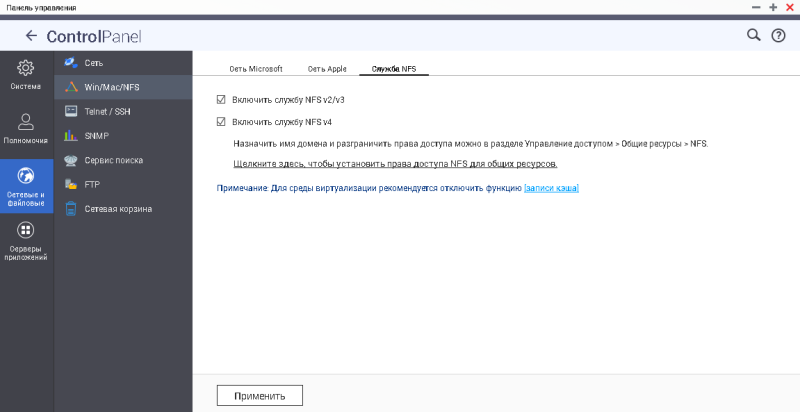Open the Серверы приложений grid icon
800x412 pixels.
click(x=26, y=230)
